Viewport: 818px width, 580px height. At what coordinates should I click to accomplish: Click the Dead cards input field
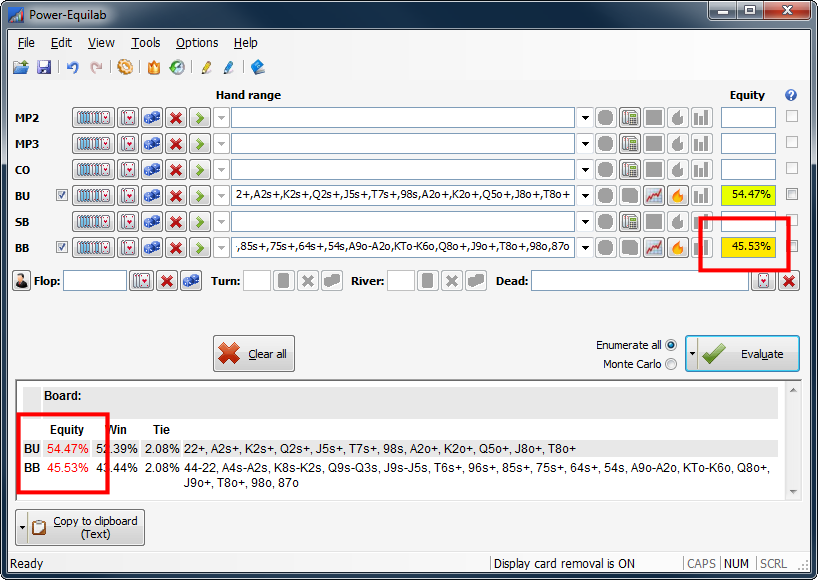pyautogui.click(x=640, y=281)
